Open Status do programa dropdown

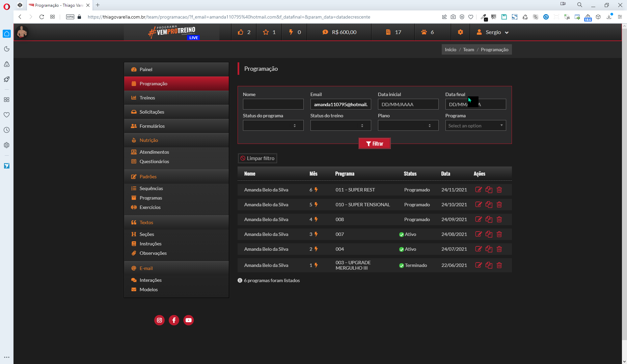pyautogui.click(x=273, y=126)
